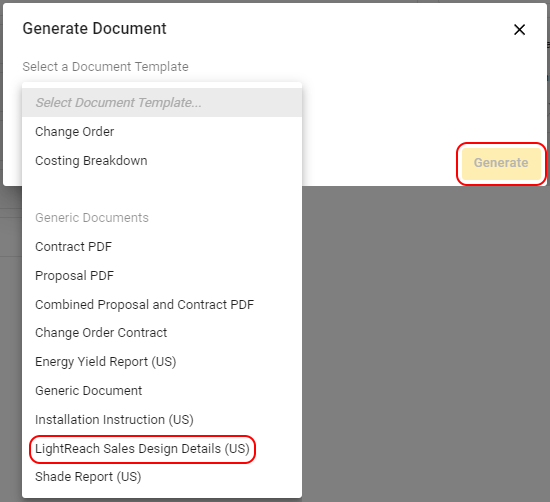Screen dimensions: 550x502
Task: Choose LightReach Sales Design Details (US)
Action: tap(162, 449)
